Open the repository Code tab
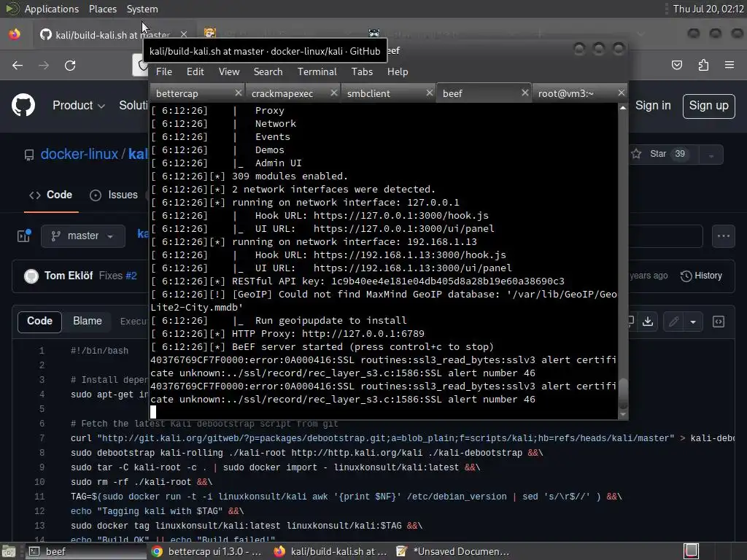 [50, 195]
